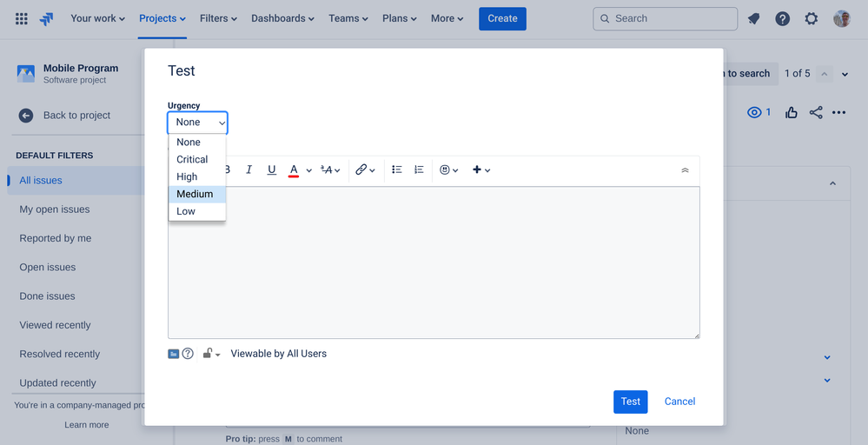
Task: Submit the dialog with Test button
Action: coord(631,402)
